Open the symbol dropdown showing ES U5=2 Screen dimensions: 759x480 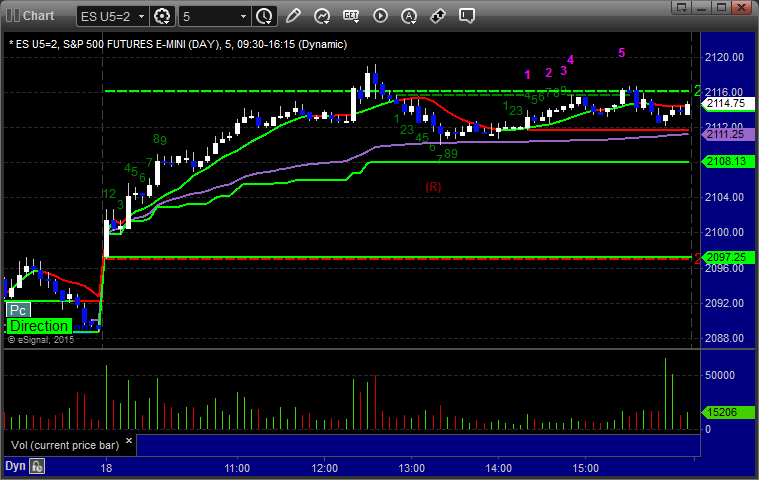(113, 16)
